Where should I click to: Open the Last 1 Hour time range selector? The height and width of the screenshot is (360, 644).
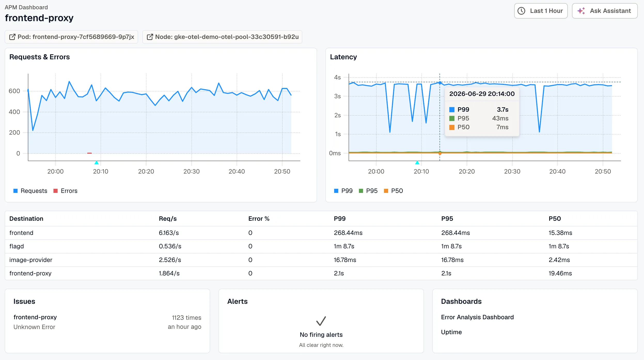click(541, 11)
